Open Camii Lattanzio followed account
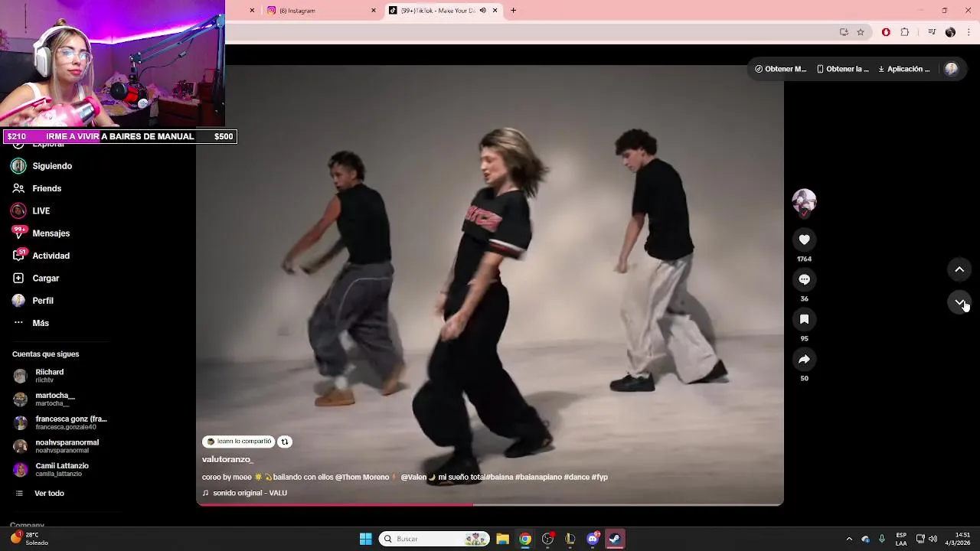This screenshot has width=980, height=551. pyautogui.click(x=51, y=469)
